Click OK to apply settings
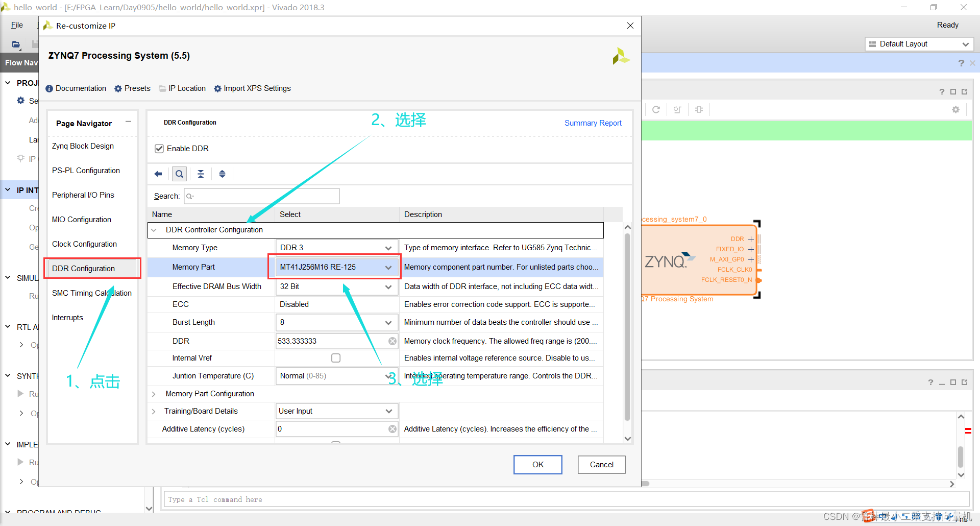Screen dimensions: 980x526 [538, 465]
